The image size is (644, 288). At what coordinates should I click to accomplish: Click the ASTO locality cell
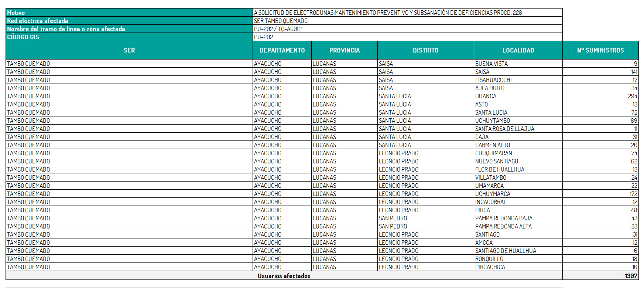(x=518, y=104)
